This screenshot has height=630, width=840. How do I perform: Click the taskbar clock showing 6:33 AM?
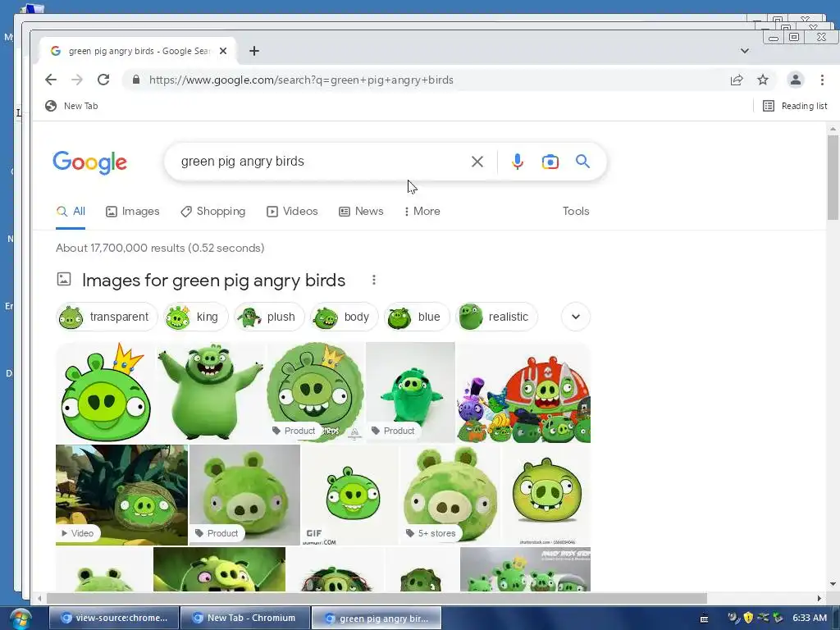click(810, 618)
